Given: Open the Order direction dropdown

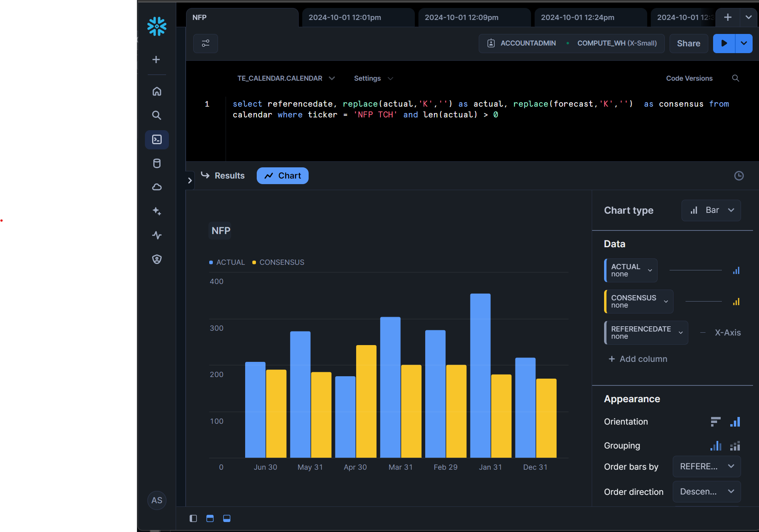Looking at the screenshot, I should point(707,492).
